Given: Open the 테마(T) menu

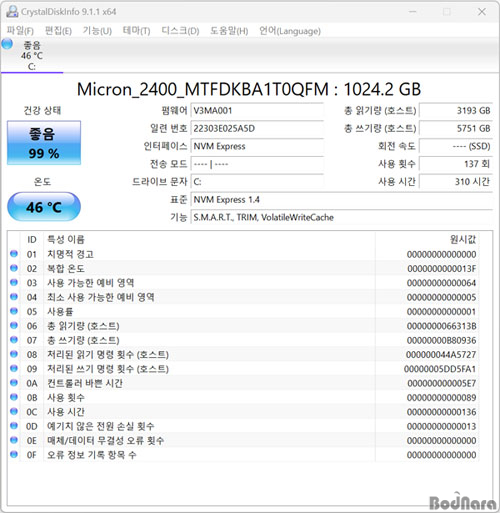Looking at the screenshot, I should coord(136,31).
